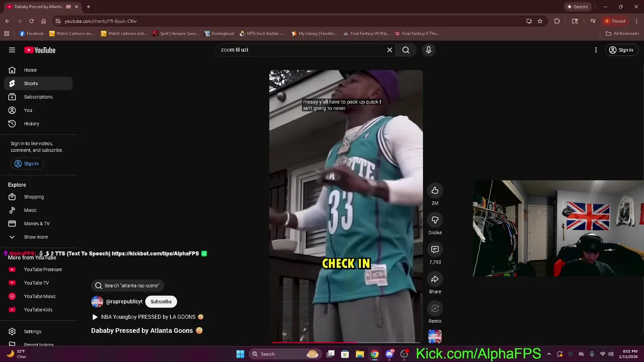Viewport: 644px width, 362px height.
Task: Go to the YouTube logo homepage
Action: coord(40,50)
